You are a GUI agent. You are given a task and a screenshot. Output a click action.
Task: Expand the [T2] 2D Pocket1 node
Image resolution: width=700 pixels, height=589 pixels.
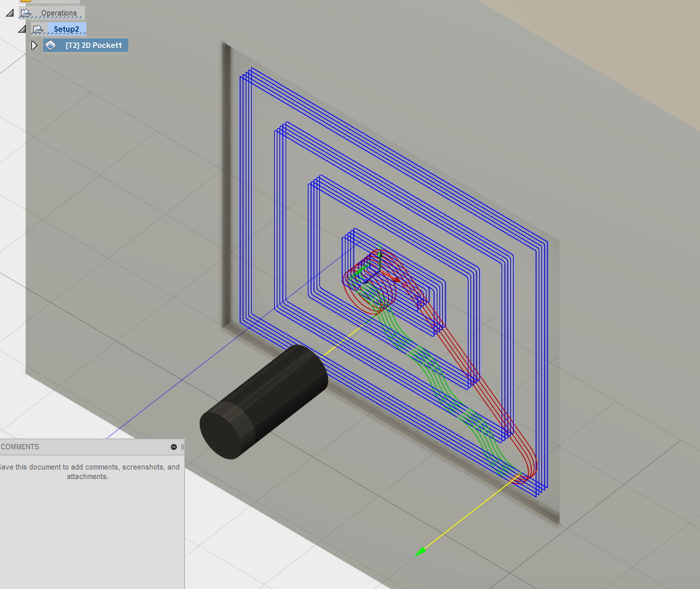coord(34,45)
